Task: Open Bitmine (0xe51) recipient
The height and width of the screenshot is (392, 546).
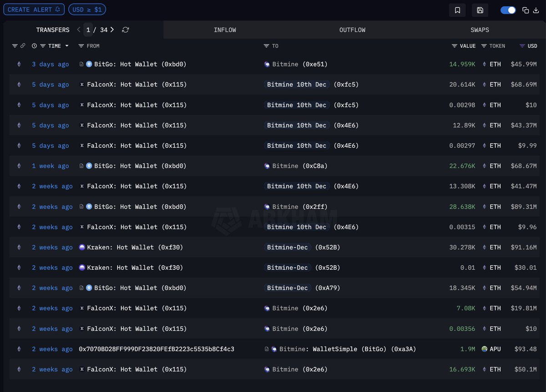Action: click(300, 64)
